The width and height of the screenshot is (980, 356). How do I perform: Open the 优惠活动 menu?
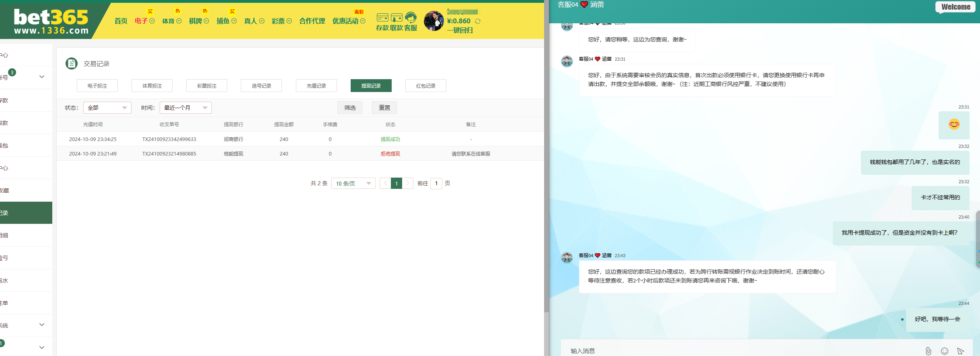click(x=348, y=21)
